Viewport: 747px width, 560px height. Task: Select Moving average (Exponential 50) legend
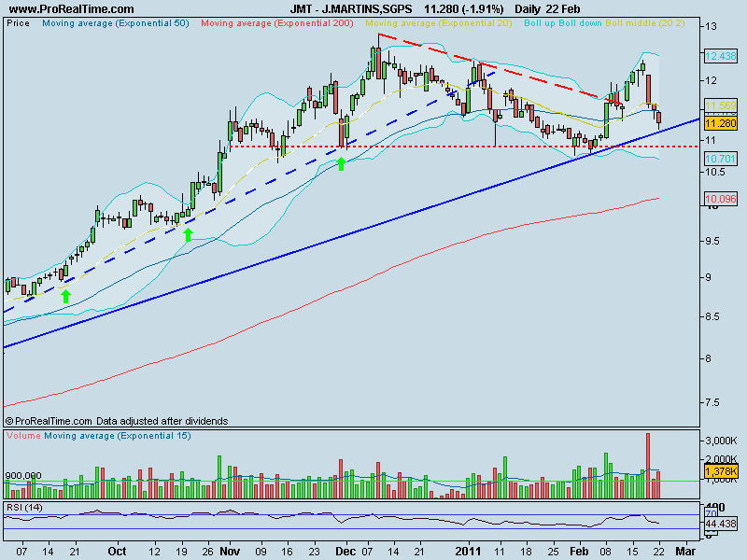coord(116,23)
